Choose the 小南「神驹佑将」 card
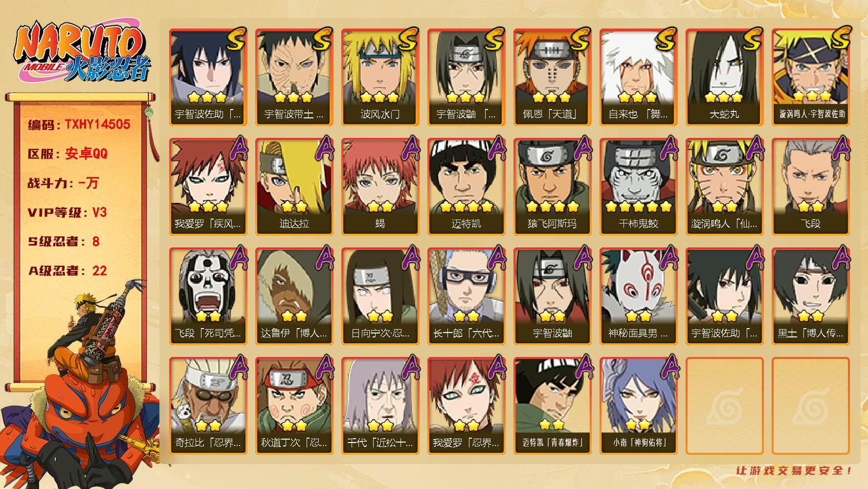The height and width of the screenshot is (489, 868). (x=638, y=405)
